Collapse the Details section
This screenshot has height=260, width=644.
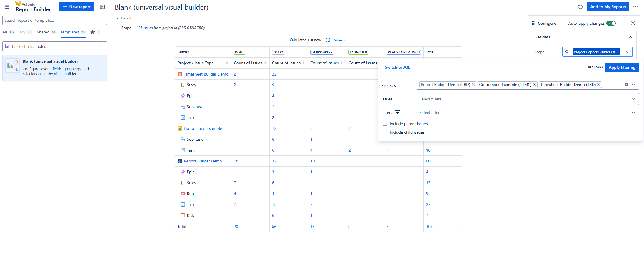(117, 18)
